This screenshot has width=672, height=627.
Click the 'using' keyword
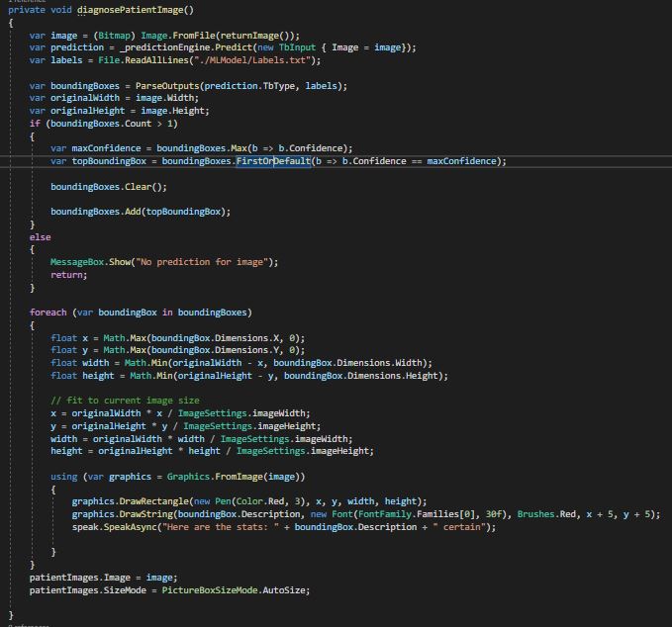coord(64,477)
